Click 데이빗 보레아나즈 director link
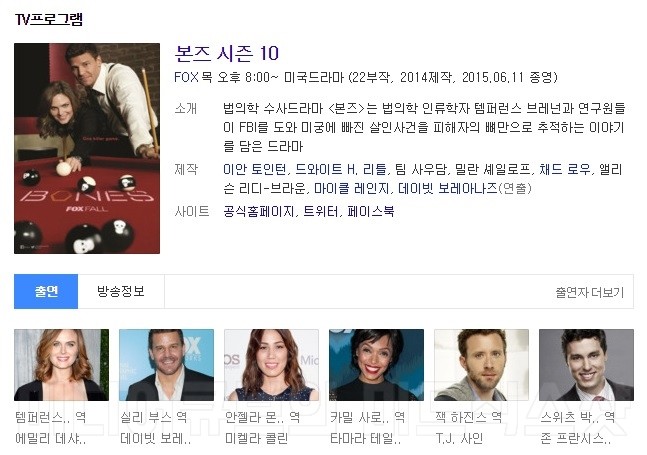Screen dimensions: 647x455 pos(448,189)
